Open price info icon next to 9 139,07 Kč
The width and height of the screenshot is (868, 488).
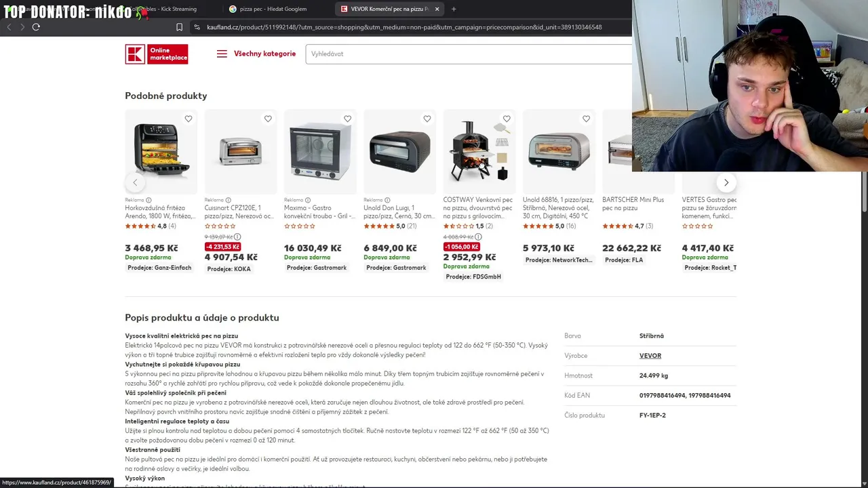coord(237,237)
